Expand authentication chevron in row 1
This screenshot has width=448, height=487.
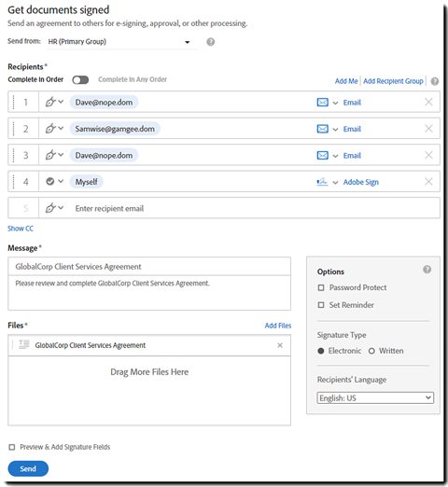click(x=335, y=103)
